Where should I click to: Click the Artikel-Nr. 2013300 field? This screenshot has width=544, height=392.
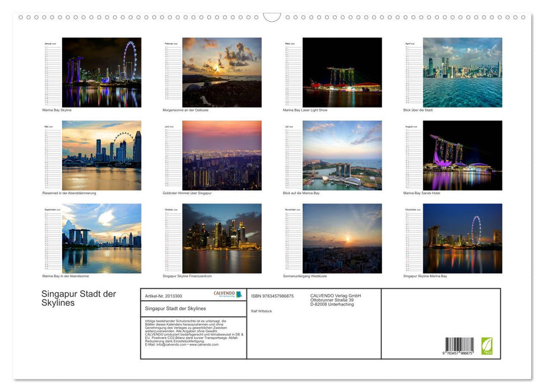coord(164,296)
